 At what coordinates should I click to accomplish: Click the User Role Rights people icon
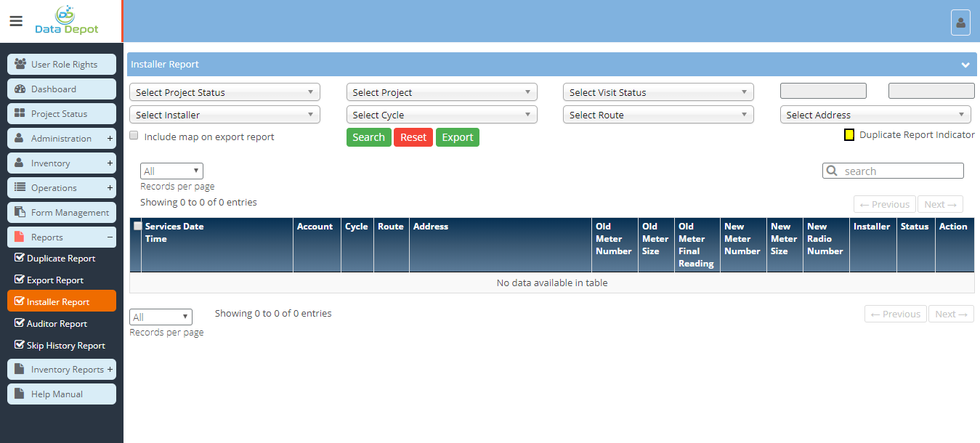point(20,65)
